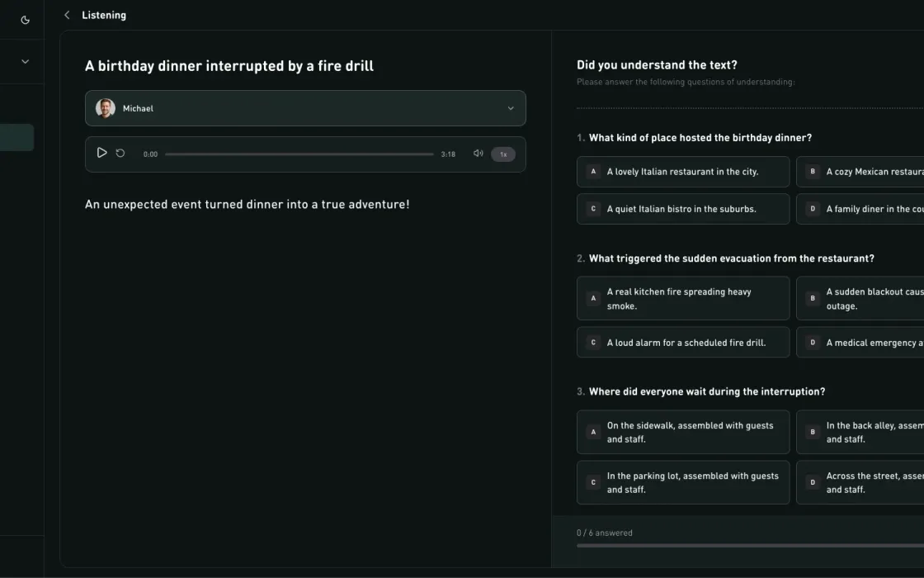The image size is (924, 578).
Task: Click question 3 text about where everyone waited
Action: pyautogui.click(x=707, y=391)
